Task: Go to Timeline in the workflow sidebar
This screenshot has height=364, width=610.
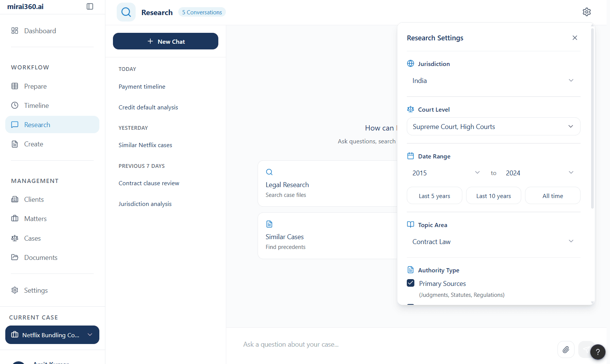Action: click(x=36, y=106)
